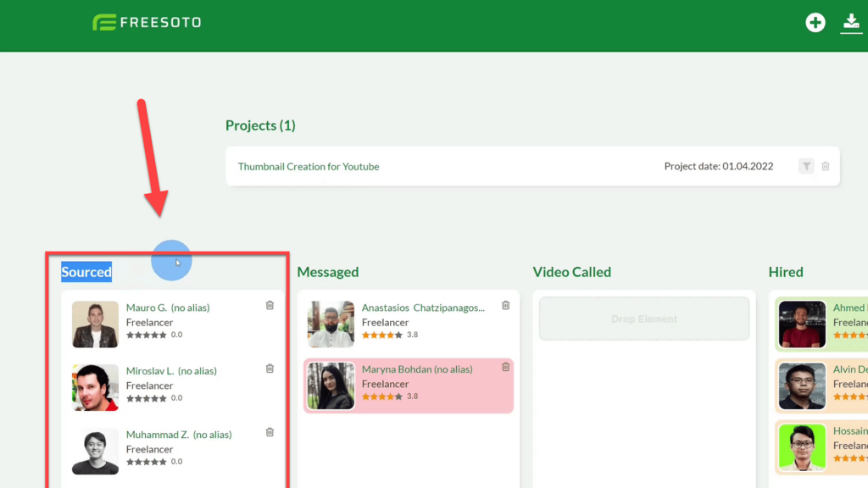The width and height of the screenshot is (868, 488).
Task: Open Thumbnail Creation for Youtube project
Action: [x=309, y=167]
